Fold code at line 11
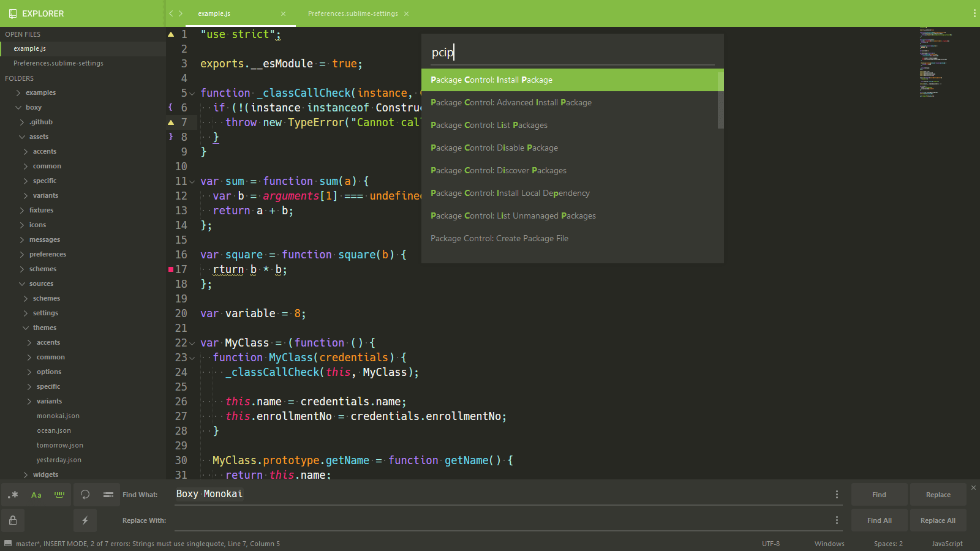980x551 pixels. pyautogui.click(x=192, y=182)
